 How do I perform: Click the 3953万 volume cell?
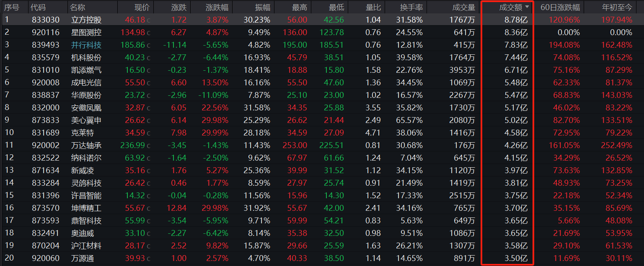tap(462, 70)
